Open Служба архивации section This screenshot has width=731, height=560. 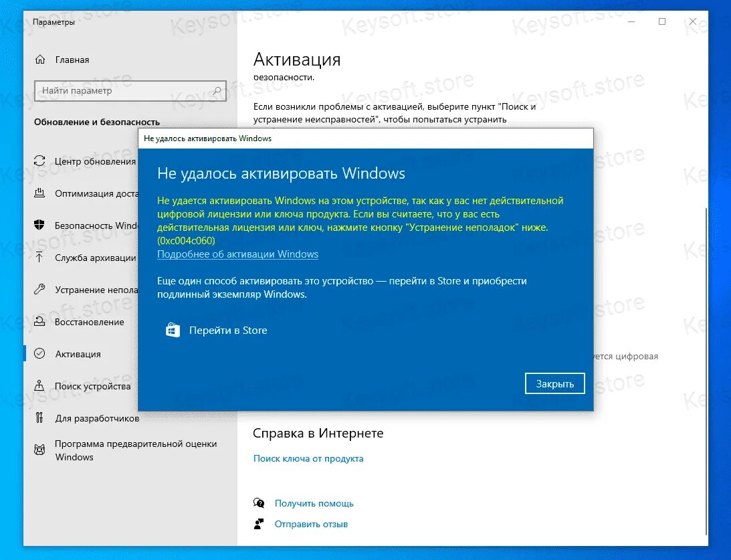point(95,258)
